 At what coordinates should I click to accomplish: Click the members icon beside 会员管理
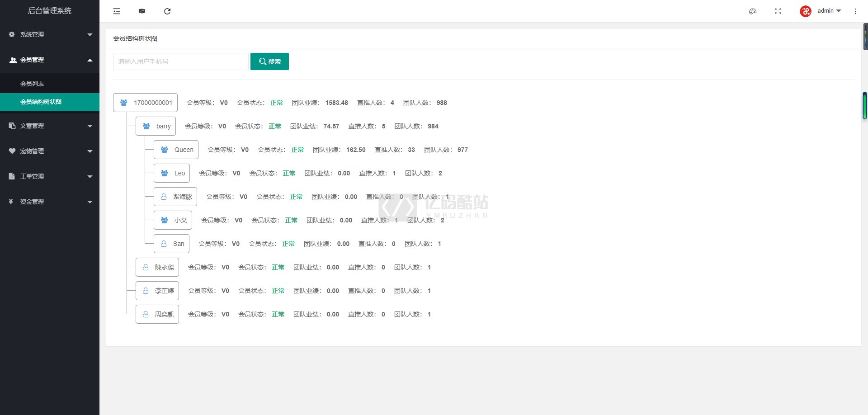pos(13,60)
